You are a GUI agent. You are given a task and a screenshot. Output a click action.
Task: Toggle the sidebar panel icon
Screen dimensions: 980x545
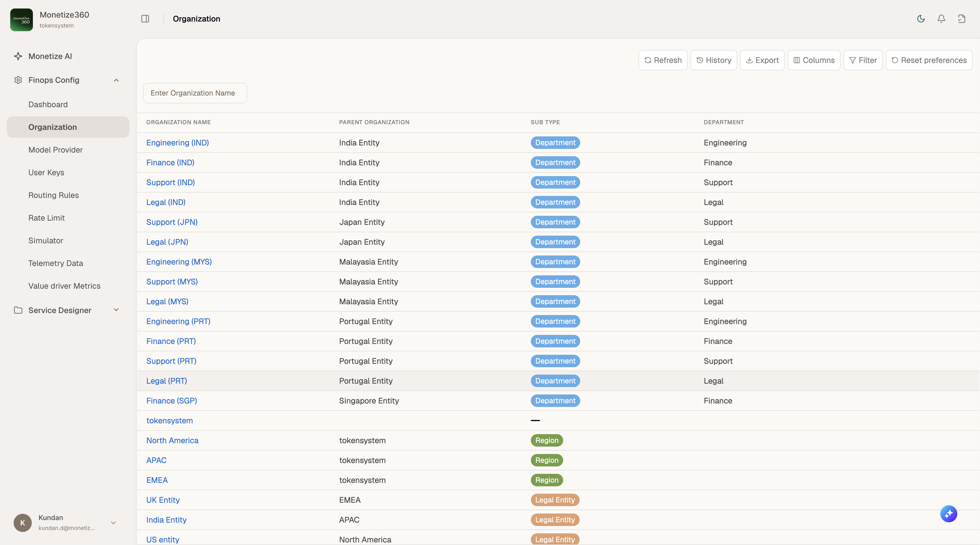(x=145, y=19)
